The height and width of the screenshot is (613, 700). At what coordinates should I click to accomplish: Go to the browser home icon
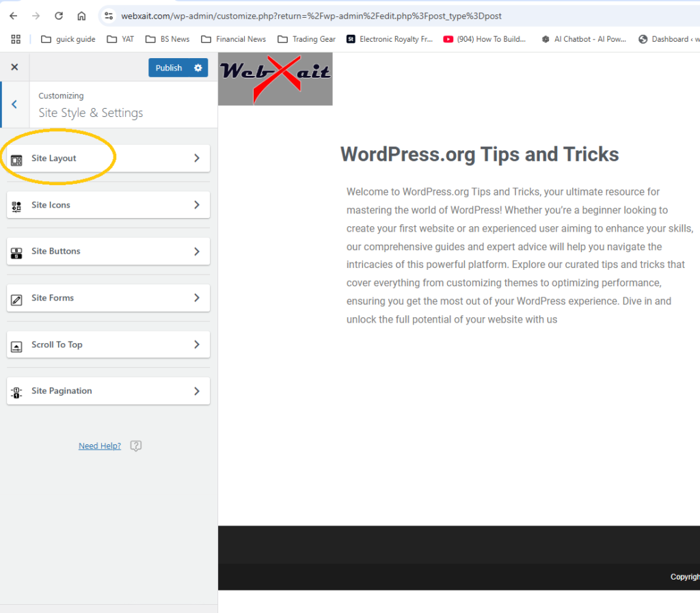81,16
